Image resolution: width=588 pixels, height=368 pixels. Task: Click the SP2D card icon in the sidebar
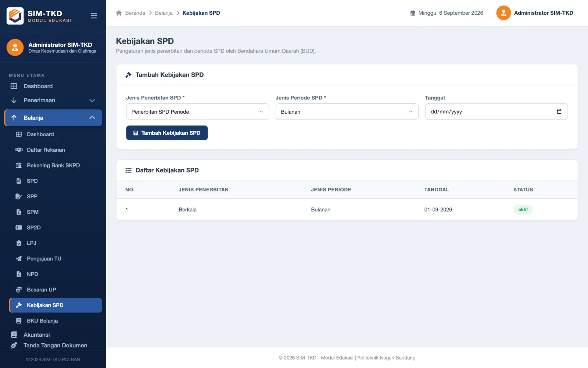(x=19, y=227)
